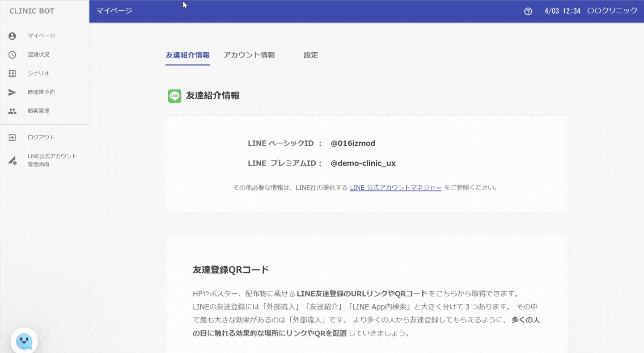Image resolution: width=644 pixels, height=353 pixels.
Task: Follow the LINE 公式アカウントマネジャー link
Action: point(395,188)
